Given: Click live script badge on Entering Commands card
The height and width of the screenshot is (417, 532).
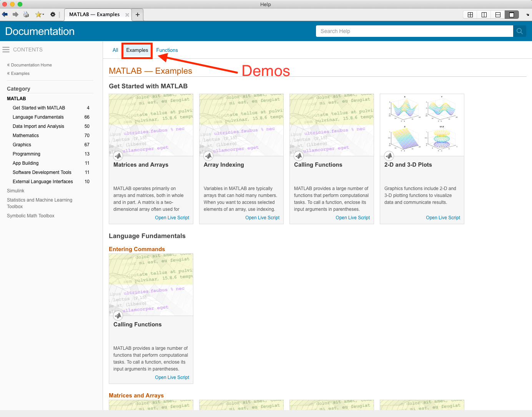Looking at the screenshot, I should coord(118,316).
